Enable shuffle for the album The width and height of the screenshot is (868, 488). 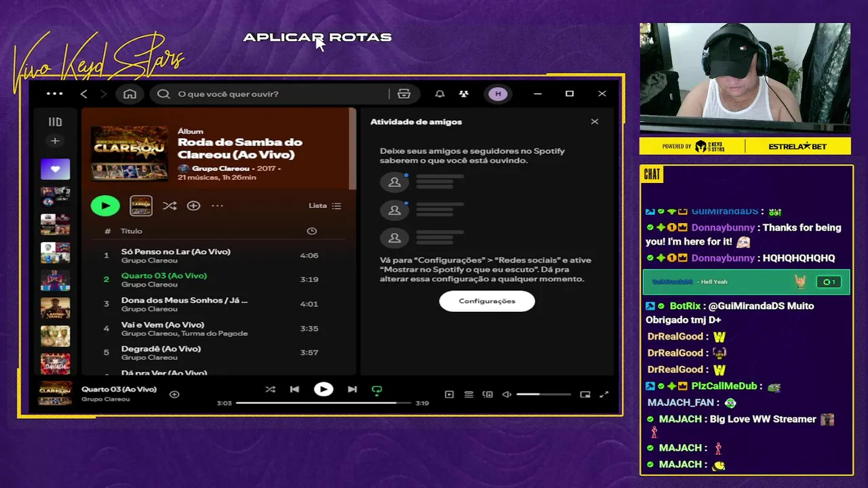pos(170,206)
